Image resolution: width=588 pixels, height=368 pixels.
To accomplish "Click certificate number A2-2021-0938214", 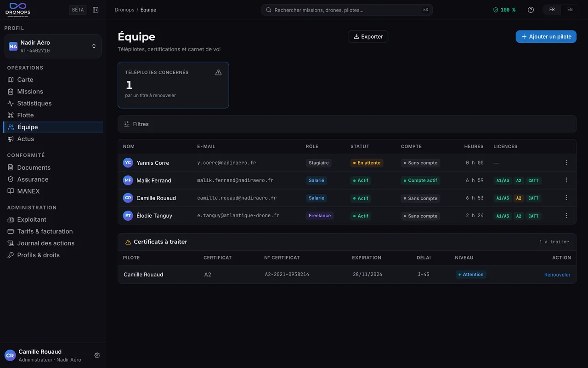I will pyautogui.click(x=287, y=275).
